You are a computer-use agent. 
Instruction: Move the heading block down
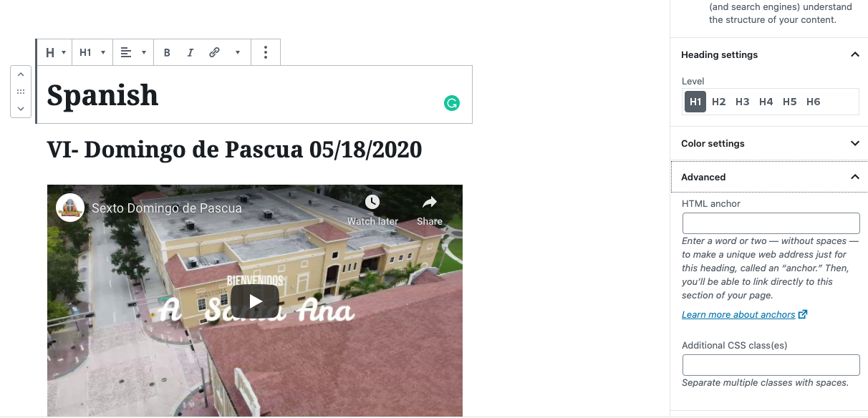pos(21,109)
